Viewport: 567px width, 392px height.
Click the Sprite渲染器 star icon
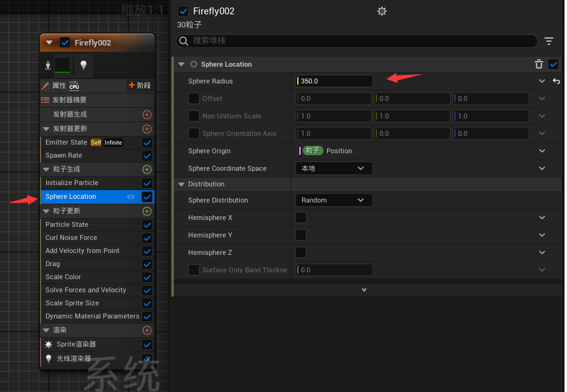(49, 344)
